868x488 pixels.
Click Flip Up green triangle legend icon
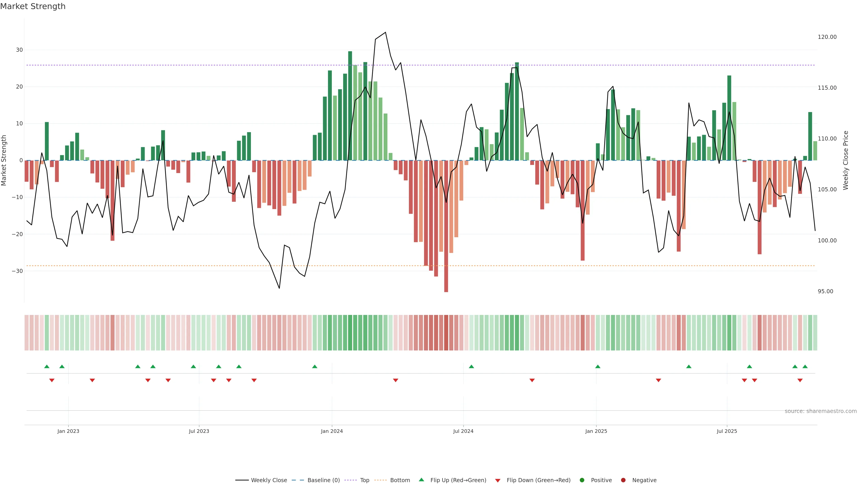pos(421,480)
